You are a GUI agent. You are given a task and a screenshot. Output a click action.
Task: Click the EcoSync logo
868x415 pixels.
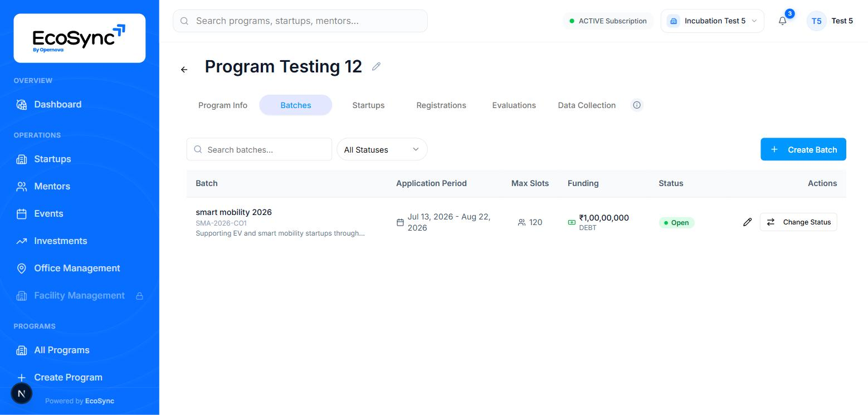click(x=79, y=38)
